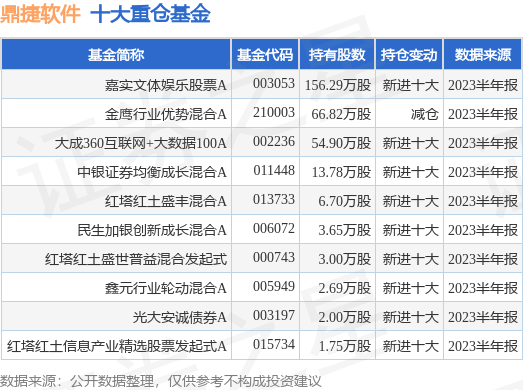Click 2023半年报 in the 005949 row
Image resolution: width=523 pixels, height=390 pixels.
(483, 288)
